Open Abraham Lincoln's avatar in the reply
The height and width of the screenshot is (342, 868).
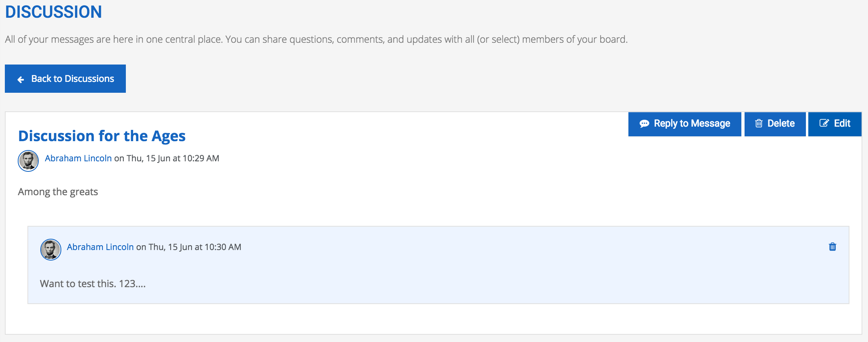coord(51,250)
